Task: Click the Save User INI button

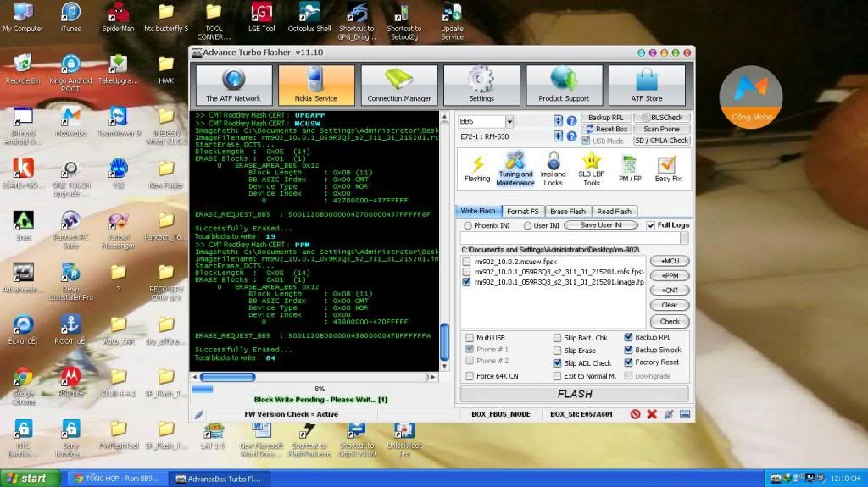Action: pos(601,225)
